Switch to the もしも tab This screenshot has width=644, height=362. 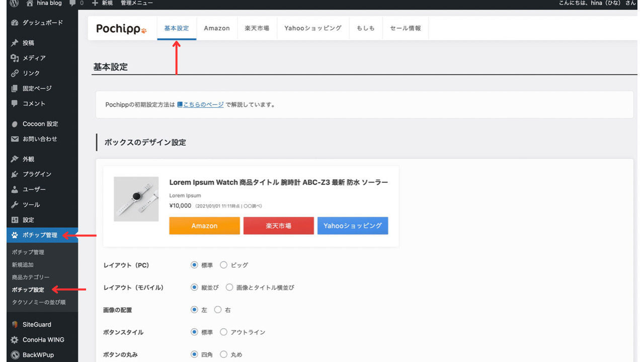[366, 28]
